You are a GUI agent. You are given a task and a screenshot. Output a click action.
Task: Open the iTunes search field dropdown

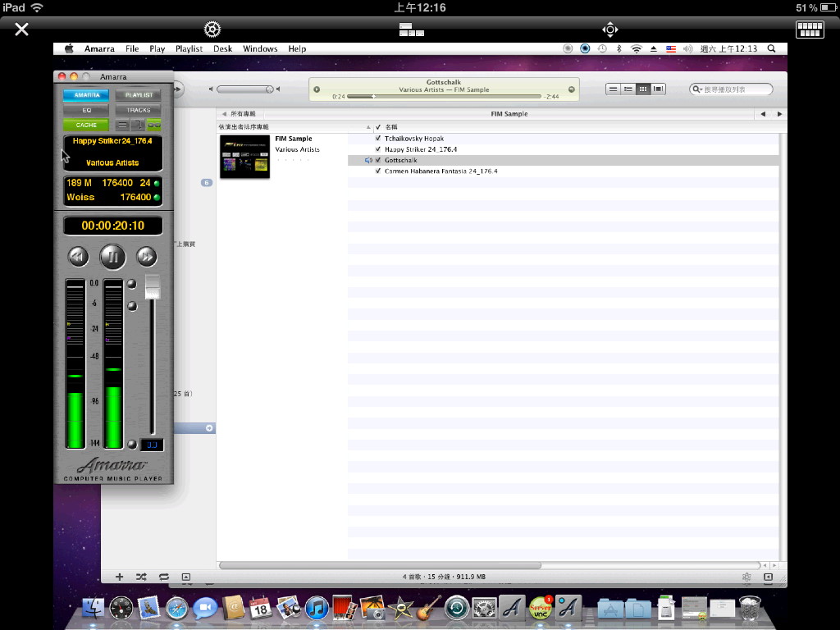tap(697, 89)
